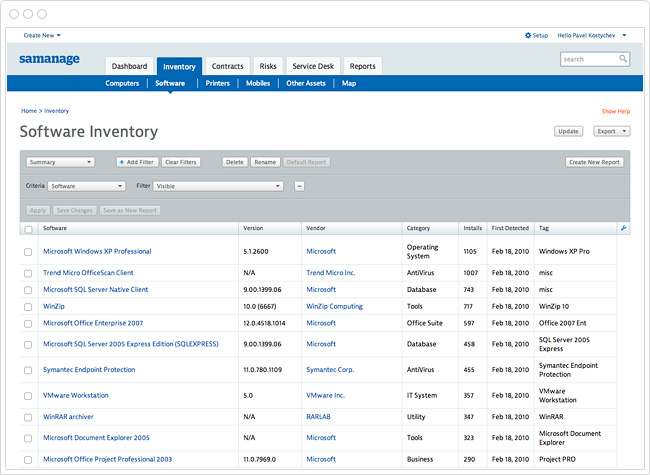
Task: Click the Update button
Action: [568, 131]
